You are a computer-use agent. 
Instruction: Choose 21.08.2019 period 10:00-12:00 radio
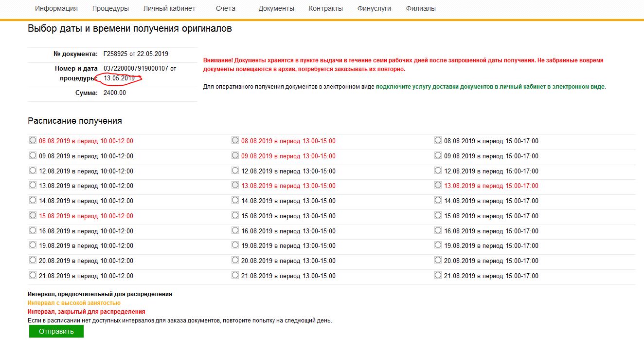pos(33,275)
